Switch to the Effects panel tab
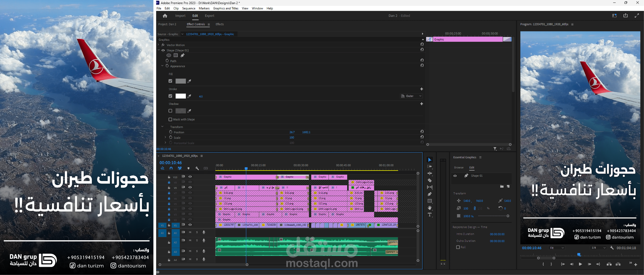 pos(220,24)
